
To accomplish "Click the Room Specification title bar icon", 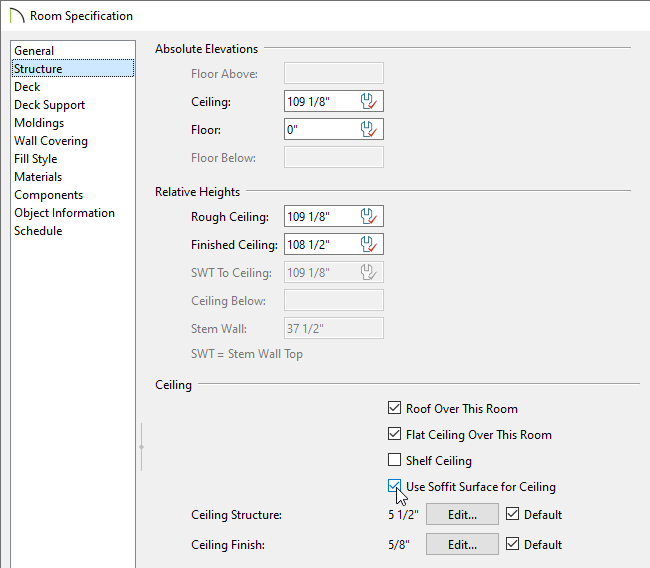I will [17, 16].
